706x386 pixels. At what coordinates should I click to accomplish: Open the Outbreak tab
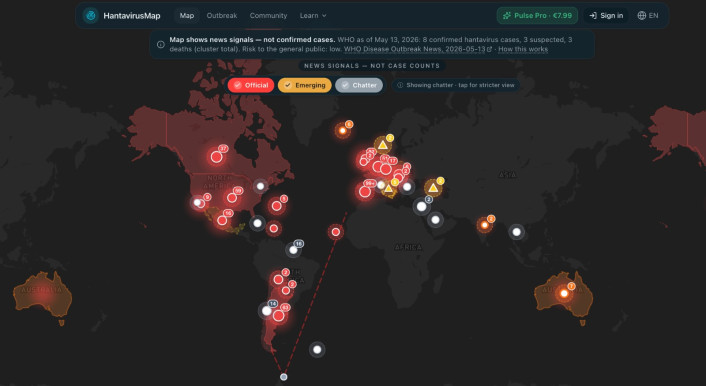pos(222,15)
